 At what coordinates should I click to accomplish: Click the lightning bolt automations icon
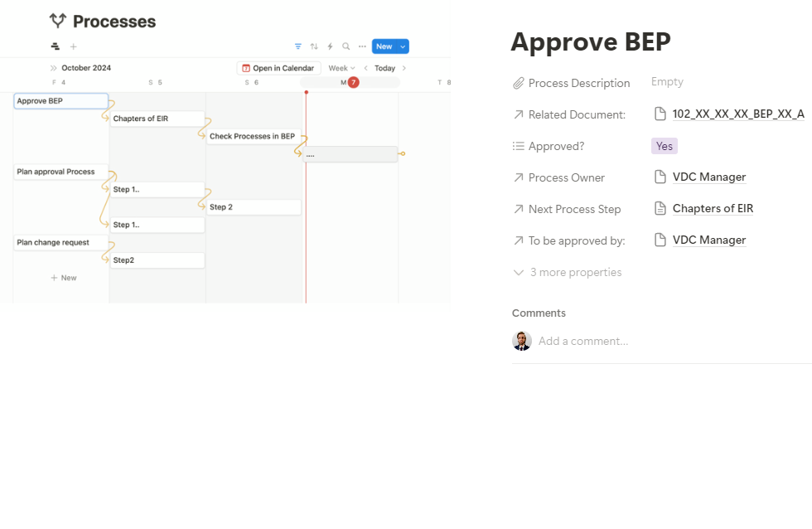point(330,46)
